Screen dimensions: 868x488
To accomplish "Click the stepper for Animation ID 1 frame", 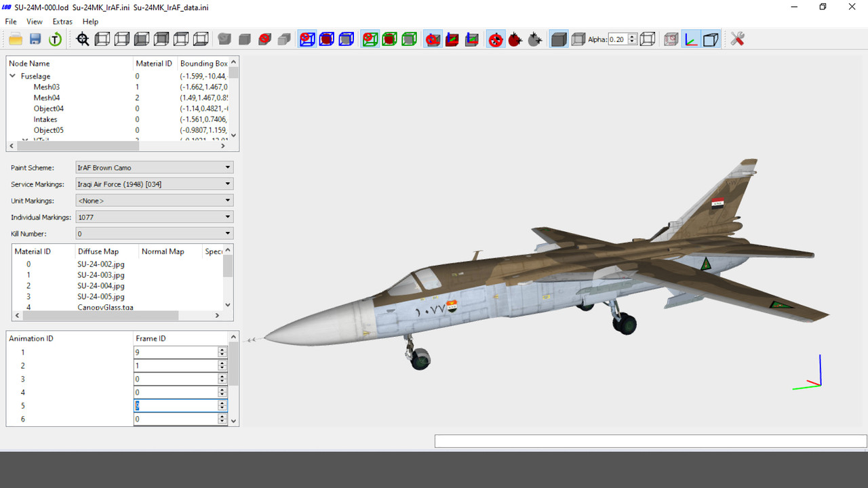I will point(222,352).
